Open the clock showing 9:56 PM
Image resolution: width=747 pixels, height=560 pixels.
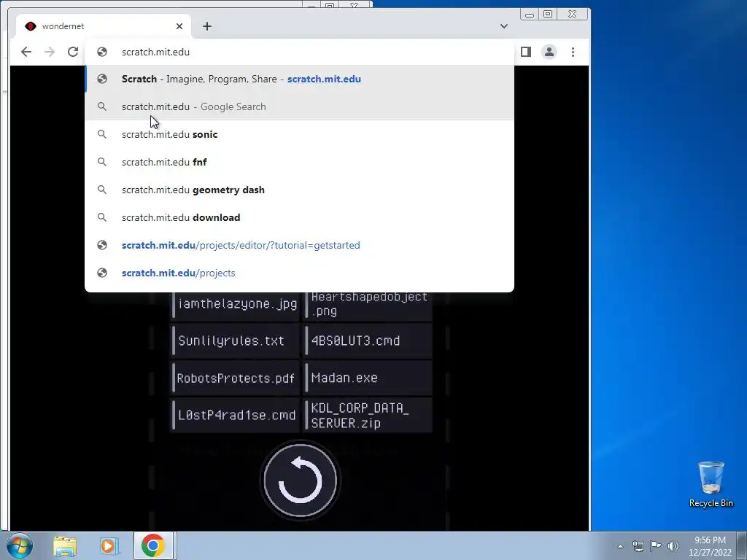[710, 546]
